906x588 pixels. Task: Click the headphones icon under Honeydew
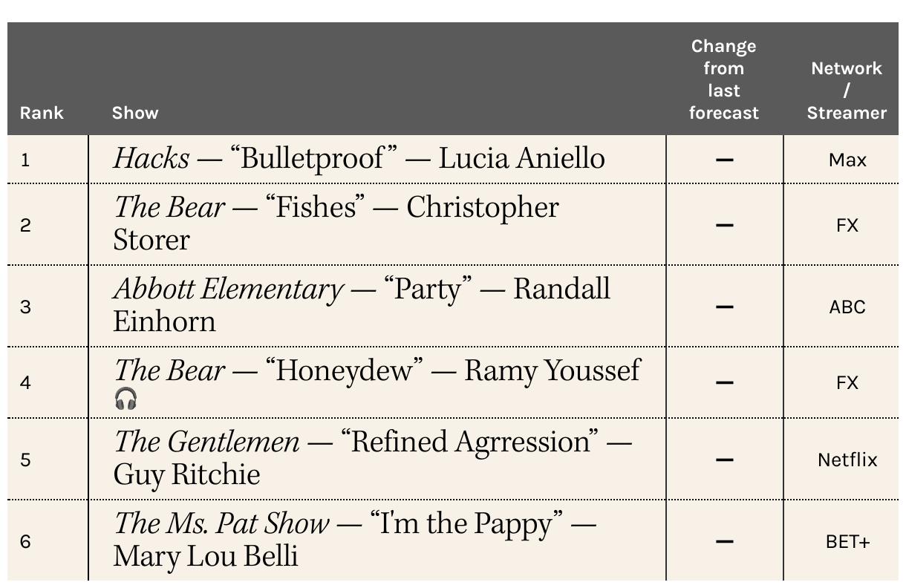tap(126, 399)
